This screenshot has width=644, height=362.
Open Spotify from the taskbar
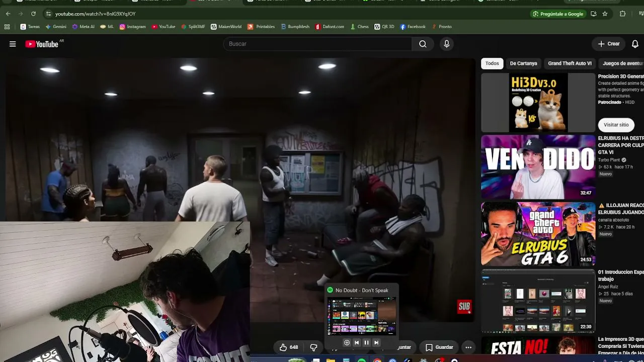pyautogui.click(x=362, y=360)
